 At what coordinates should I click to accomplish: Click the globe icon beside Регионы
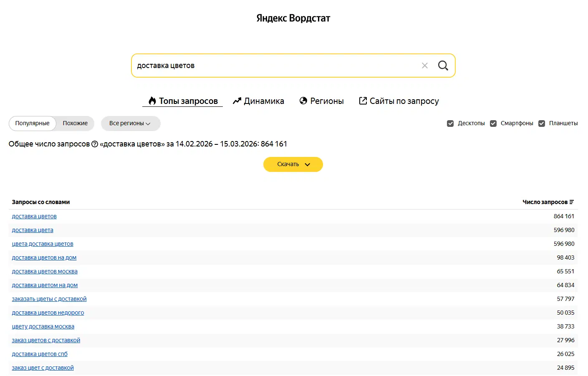pos(303,101)
